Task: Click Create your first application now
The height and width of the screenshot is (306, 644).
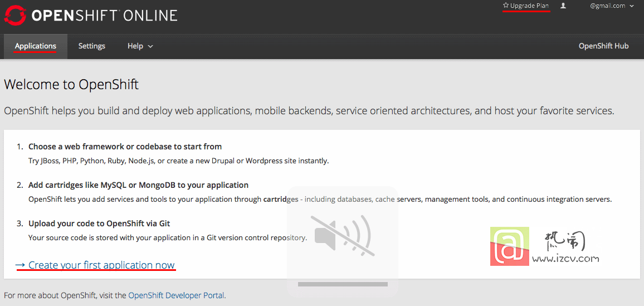Action: [x=95, y=265]
